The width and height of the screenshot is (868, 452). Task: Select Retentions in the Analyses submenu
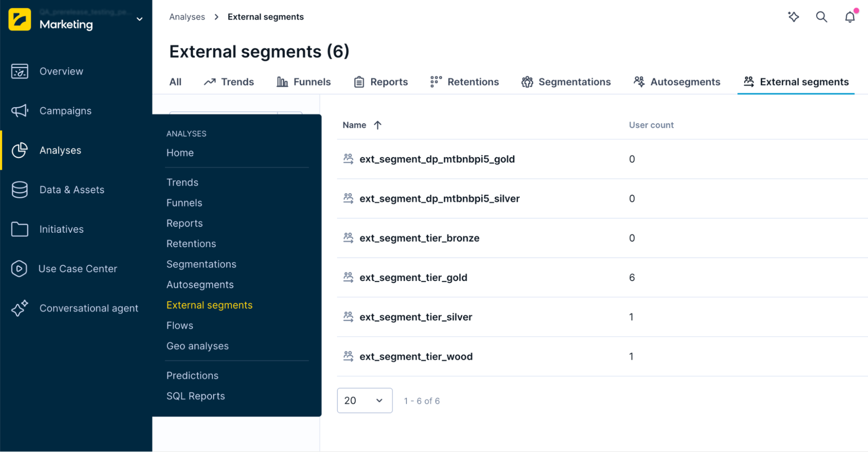coord(191,244)
